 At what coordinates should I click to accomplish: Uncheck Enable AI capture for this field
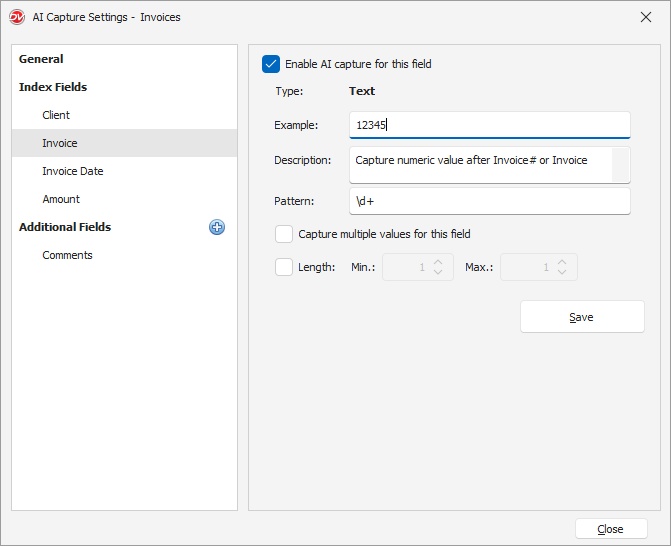click(271, 64)
